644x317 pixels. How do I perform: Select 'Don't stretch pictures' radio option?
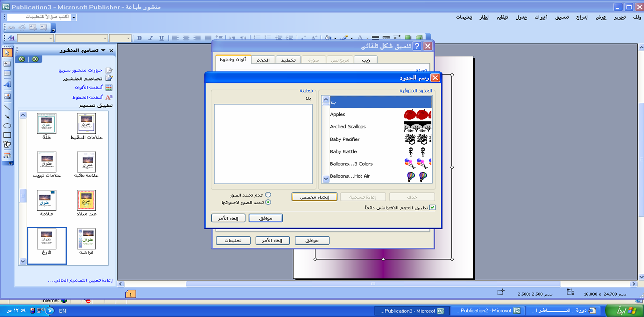268,195
